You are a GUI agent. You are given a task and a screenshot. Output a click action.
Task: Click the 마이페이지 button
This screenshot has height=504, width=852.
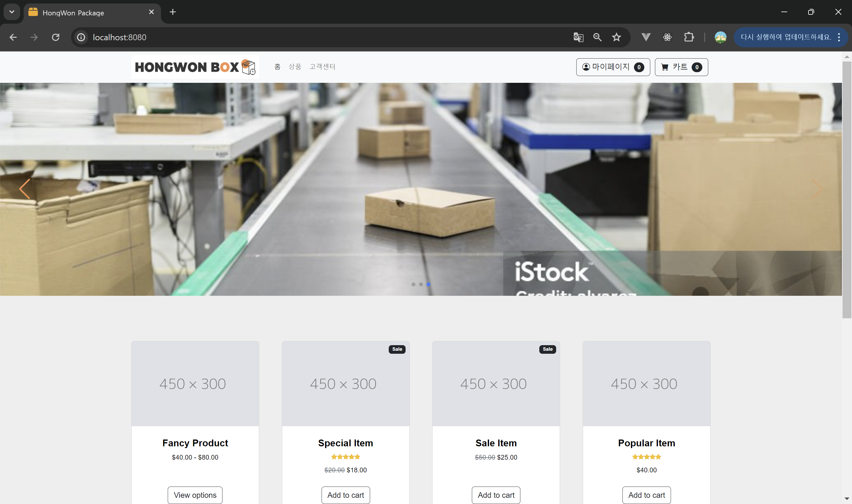pyautogui.click(x=613, y=67)
